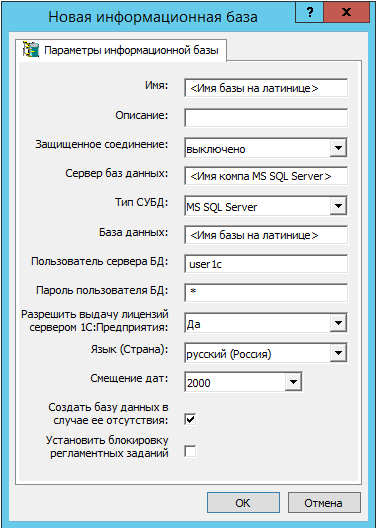Toggle Создать базу данных в случае отсутствия checkbox
Screen dimensions: 377x528
[191, 420]
